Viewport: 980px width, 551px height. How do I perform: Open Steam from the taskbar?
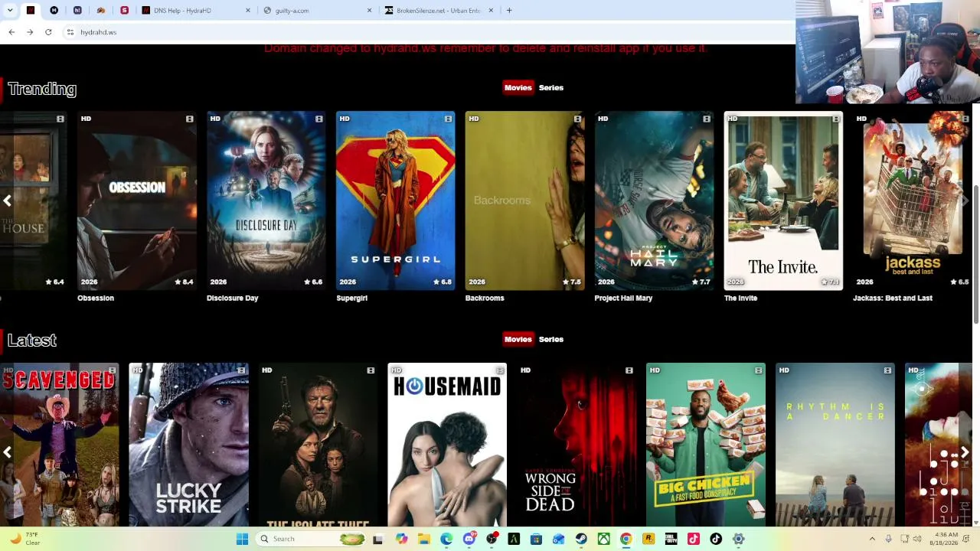(x=581, y=539)
